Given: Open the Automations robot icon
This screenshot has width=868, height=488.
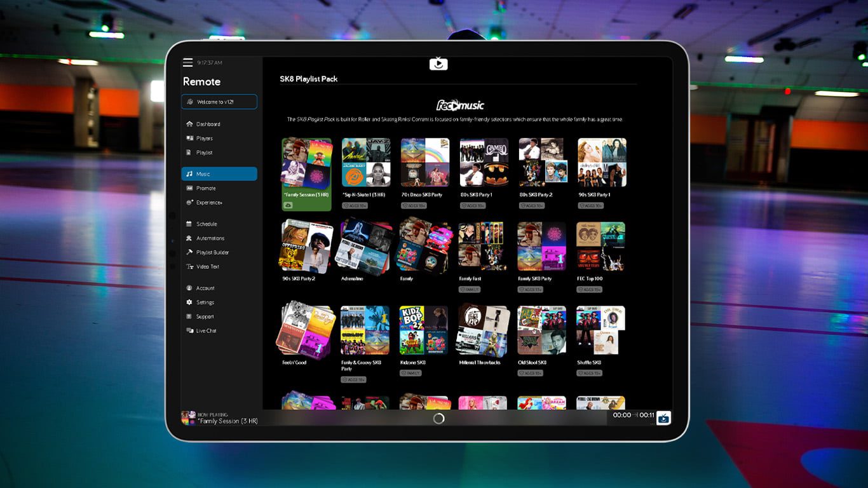Looking at the screenshot, I should pyautogui.click(x=189, y=238).
